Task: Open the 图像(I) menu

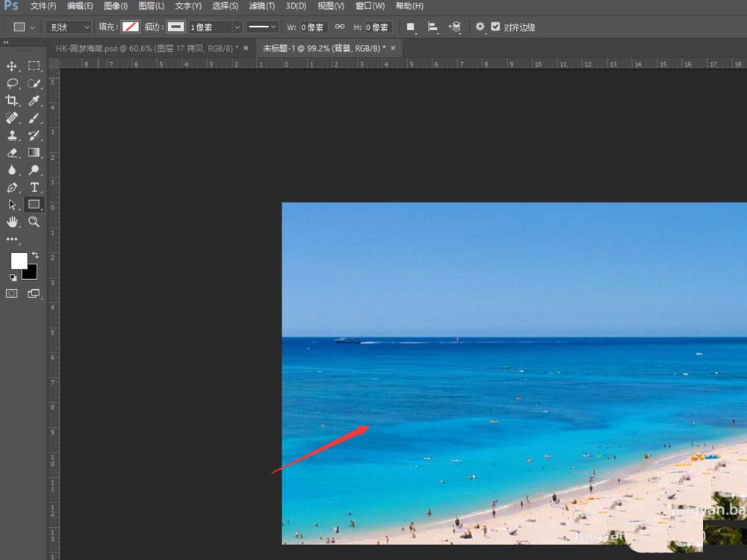Action: coord(116,6)
